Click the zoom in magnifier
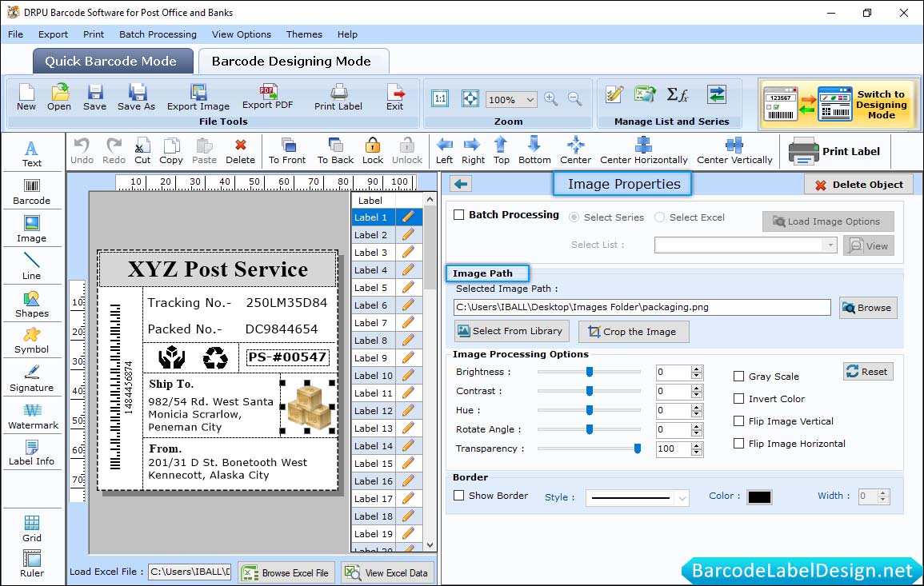 550,99
